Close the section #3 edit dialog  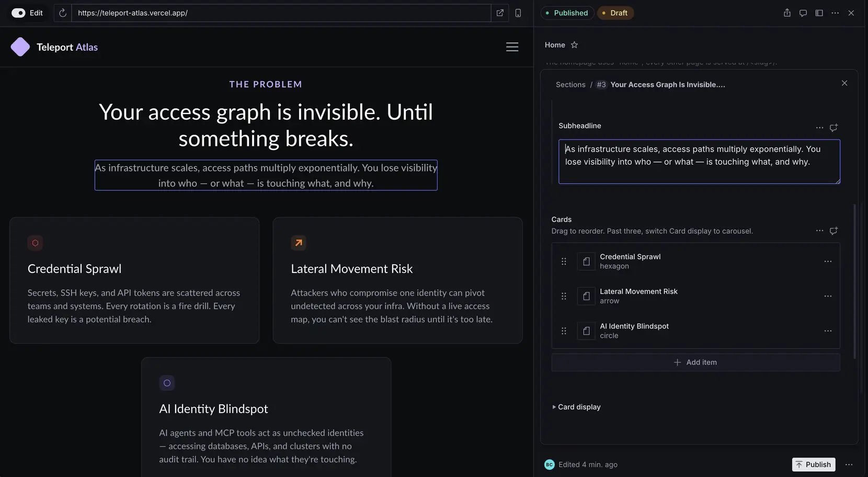point(844,83)
